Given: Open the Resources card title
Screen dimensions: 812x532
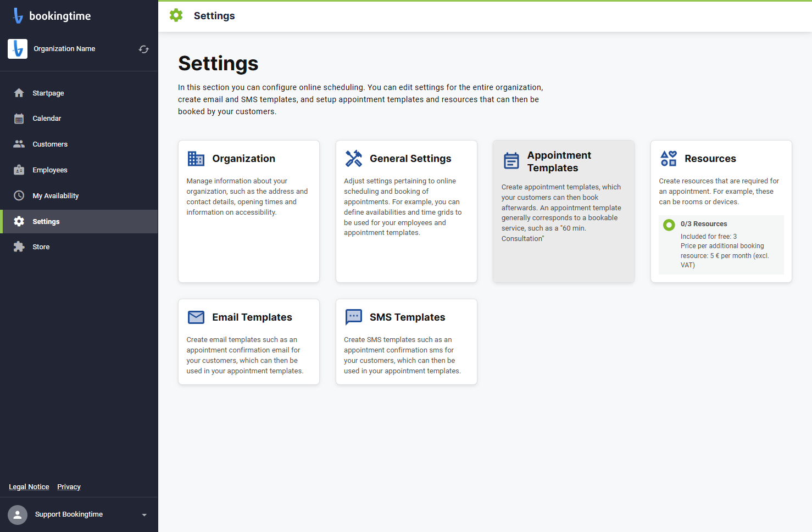Looking at the screenshot, I should tap(710, 159).
